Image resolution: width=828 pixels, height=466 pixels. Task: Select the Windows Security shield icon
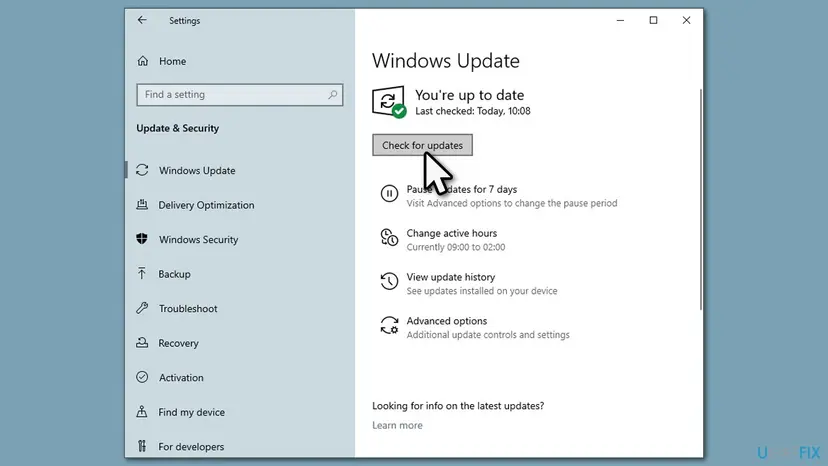point(142,239)
